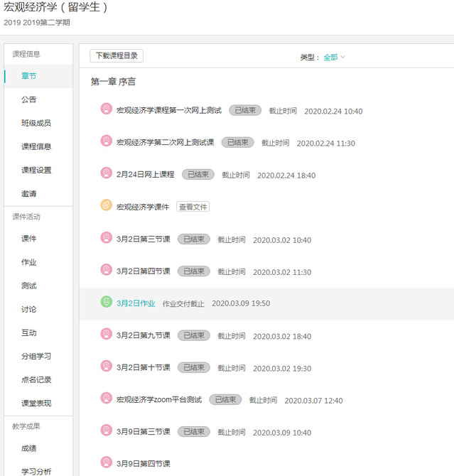
Task: Click pink icon beside 3月2日第十节课
Action: click(x=106, y=367)
